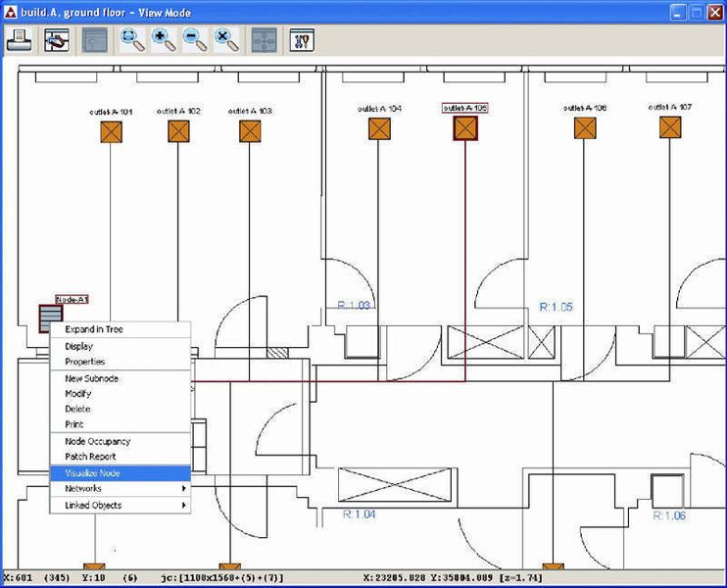The image size is (727, 588).
Task: Click the outlet A-105 label
Action: 465,108
